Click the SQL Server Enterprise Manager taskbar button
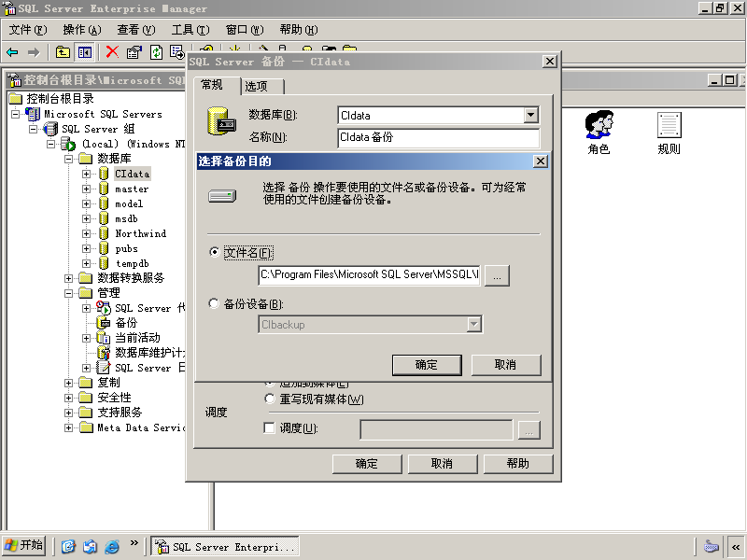The image size is (747, 560). 225,547
